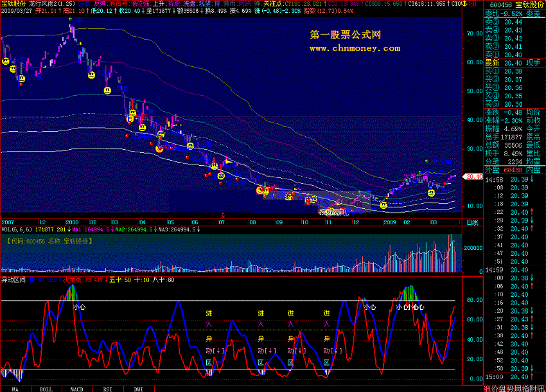546x392 pixels.
Task: Click the red window icon beside anchor
Action: [x=473, y=4]
